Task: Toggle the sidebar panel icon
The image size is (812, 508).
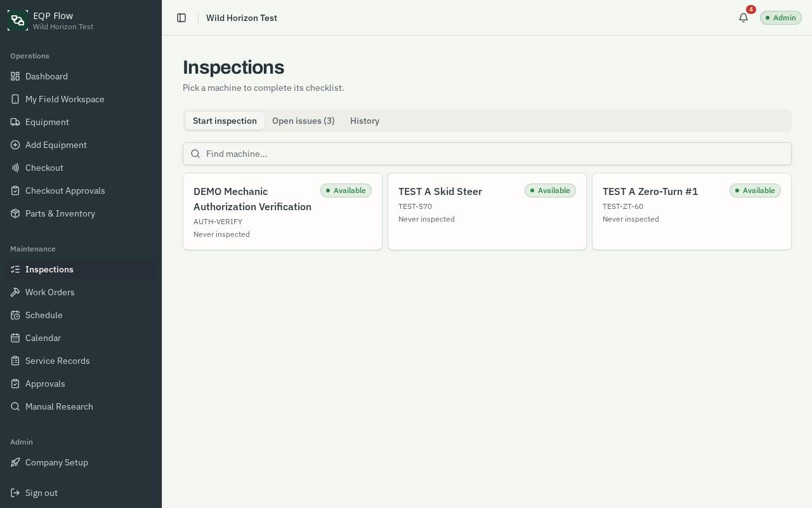Action: [x=181, y=18]
